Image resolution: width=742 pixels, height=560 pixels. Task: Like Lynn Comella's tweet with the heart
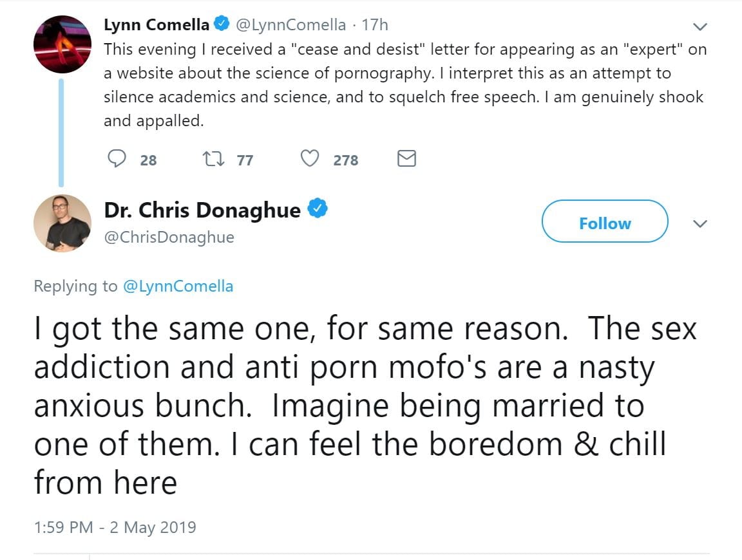[311, 159]
